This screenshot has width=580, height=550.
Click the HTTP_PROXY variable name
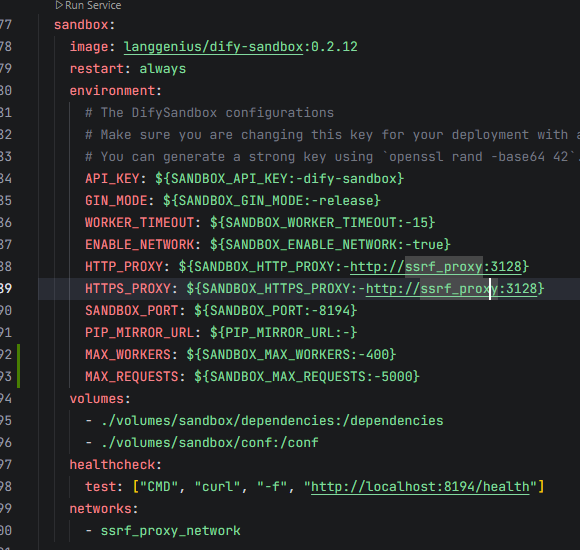(124, 266)
